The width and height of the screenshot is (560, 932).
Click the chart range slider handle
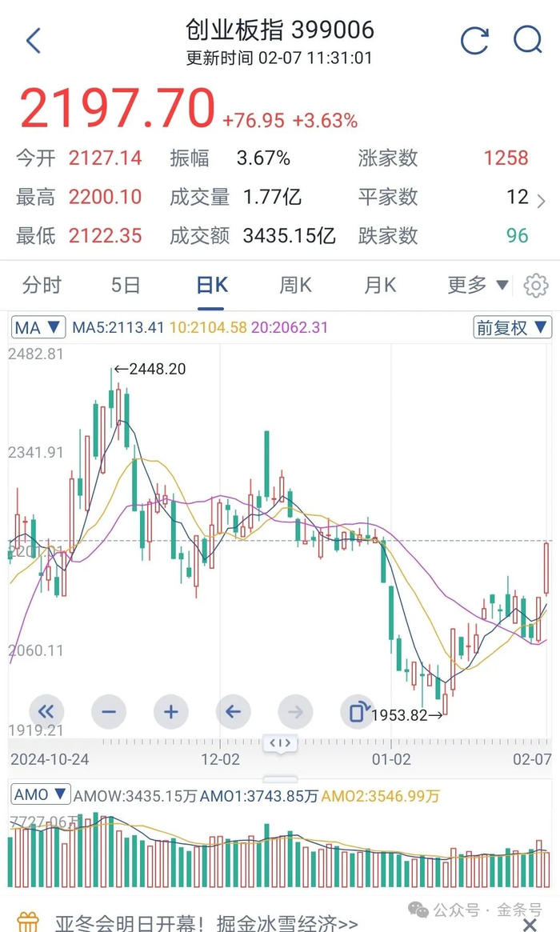point(280,743)
